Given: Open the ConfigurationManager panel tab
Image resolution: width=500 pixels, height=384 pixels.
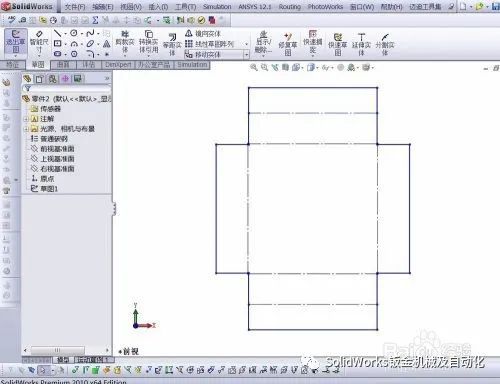Looking at the screenshot, I should point(52,79).
